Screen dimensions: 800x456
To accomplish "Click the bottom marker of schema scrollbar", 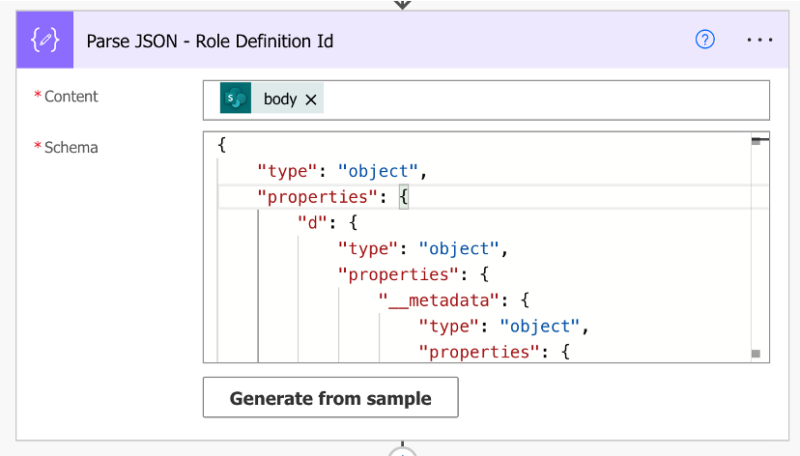I will pyautogui.click(x=757, y=354).
